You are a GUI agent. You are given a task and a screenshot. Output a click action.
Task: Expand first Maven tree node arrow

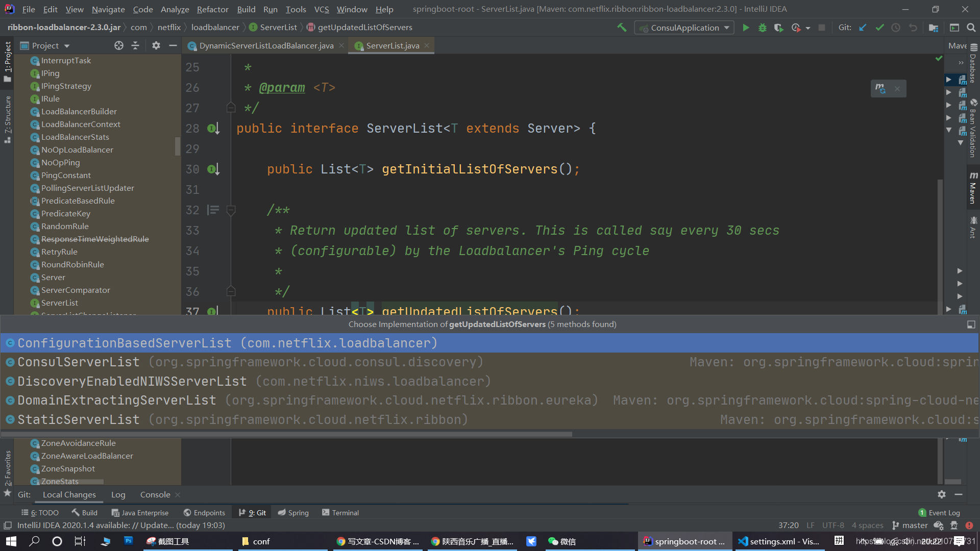click(x=949, y=80)
